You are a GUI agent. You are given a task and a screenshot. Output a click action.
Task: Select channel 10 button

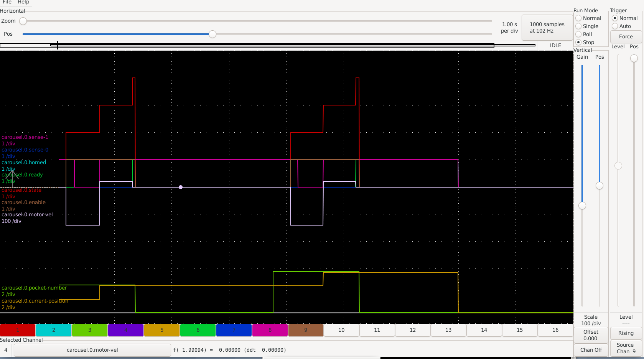click(x=341, y=330)
